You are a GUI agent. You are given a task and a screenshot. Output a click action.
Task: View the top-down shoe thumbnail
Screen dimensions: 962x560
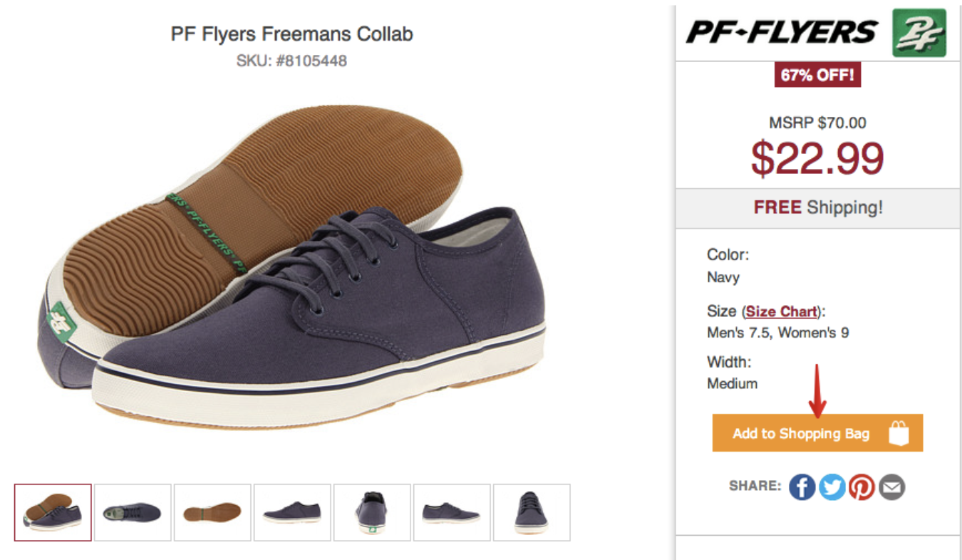click(x=133, y=512)
